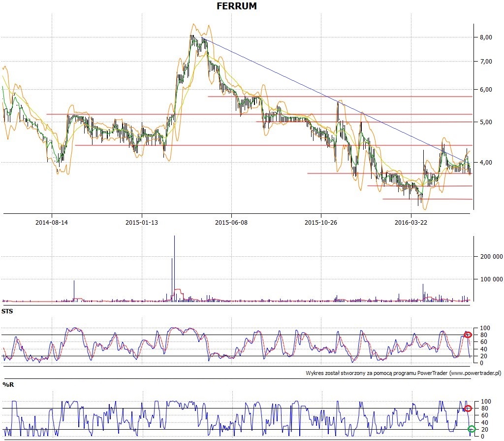Image resolution: width=504 pixels, height=441 pixels.
Task: Select the 2015-10-26 date label
Action: click(x=321, y=222)
